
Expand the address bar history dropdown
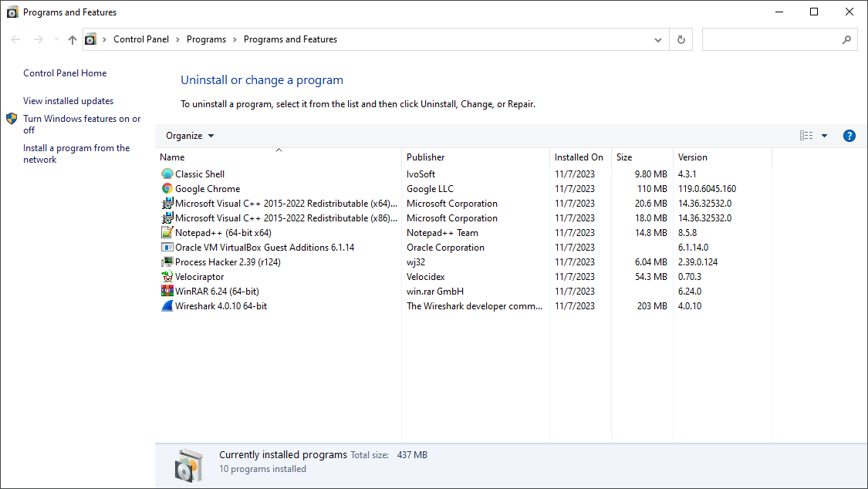coord(657,40)
